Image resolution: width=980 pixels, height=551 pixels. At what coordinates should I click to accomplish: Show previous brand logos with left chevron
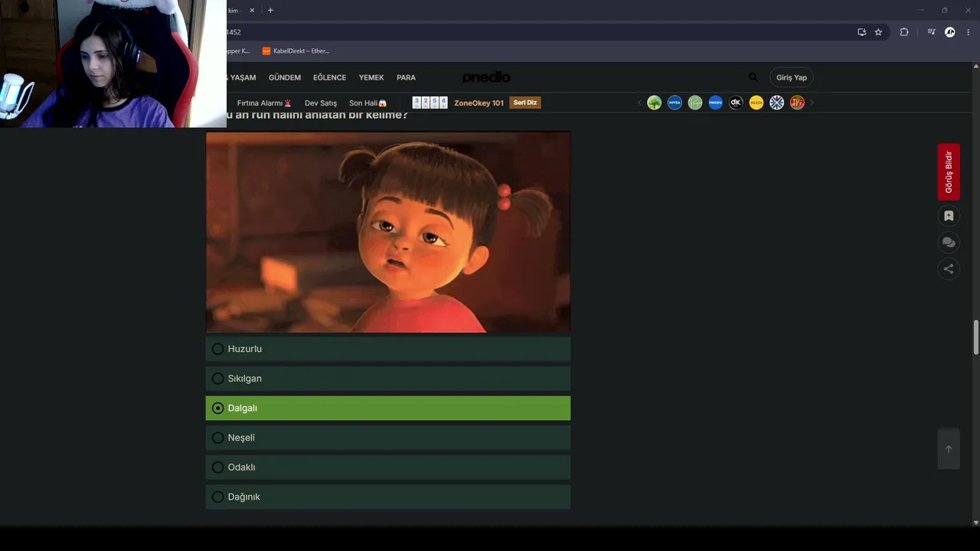[x=639, y=103]
